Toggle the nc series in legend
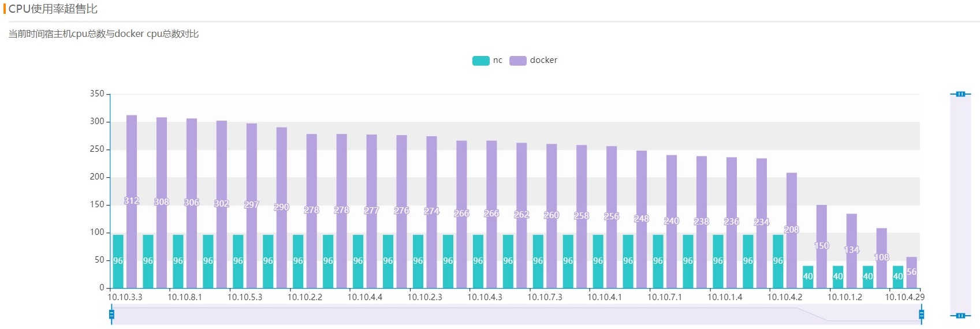The height and width of the screenshot is (329, 980). coord(487,60)
